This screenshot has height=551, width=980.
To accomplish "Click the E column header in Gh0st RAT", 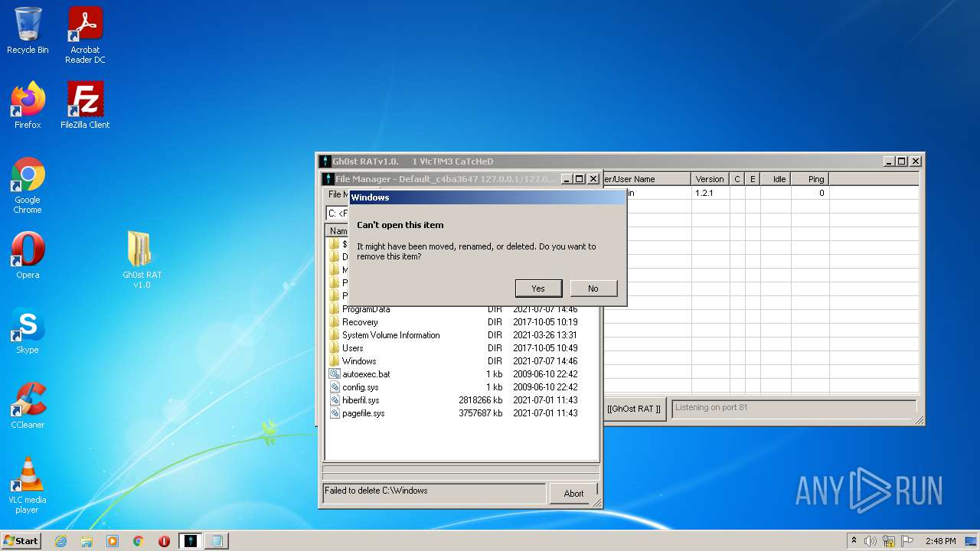I will point(753,179).
